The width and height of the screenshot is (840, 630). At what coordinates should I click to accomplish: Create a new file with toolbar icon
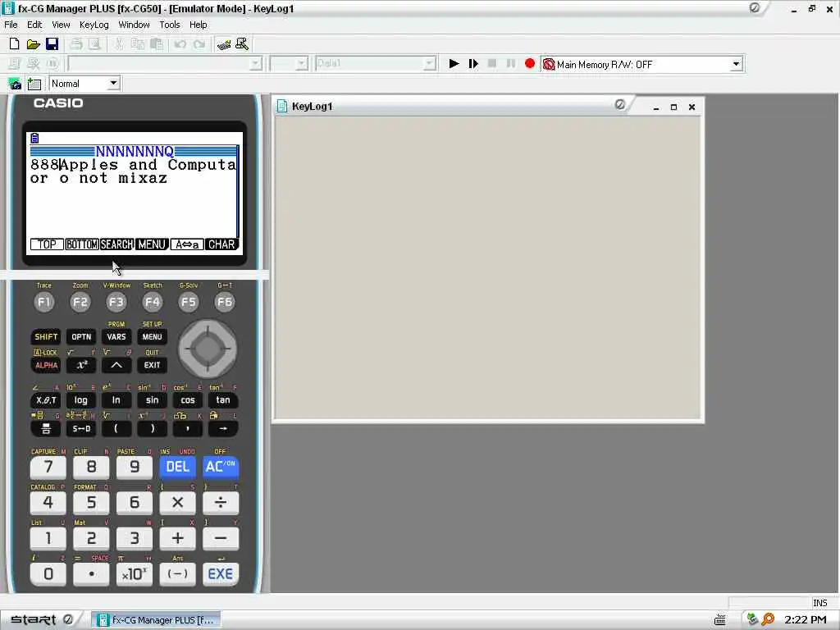15,44
